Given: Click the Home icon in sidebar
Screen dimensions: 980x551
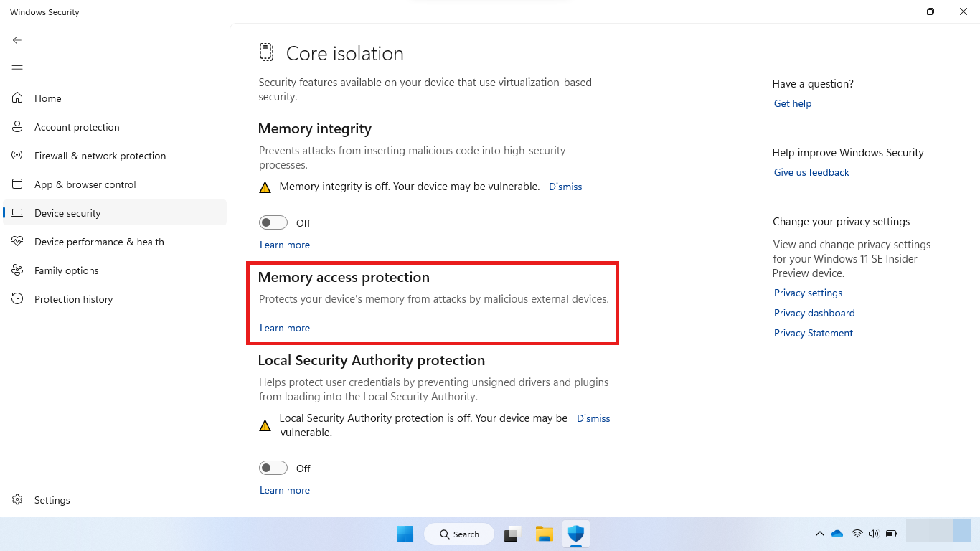Looking at the screenshot, I should (x=18, y=98).
